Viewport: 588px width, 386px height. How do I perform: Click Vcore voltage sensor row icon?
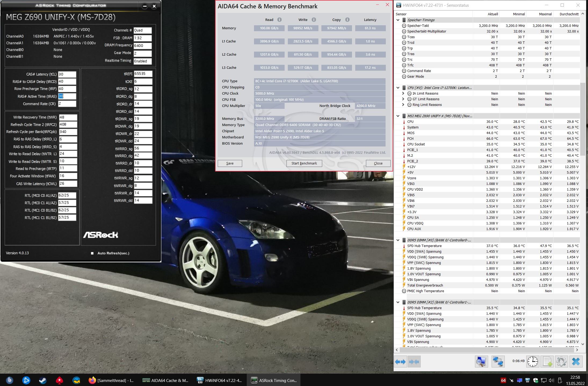404,178
